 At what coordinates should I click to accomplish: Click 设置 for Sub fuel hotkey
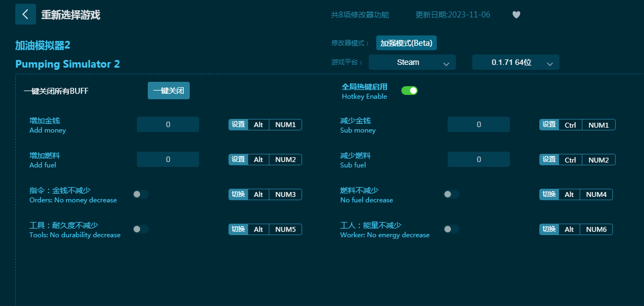pyautogui.click(x=549, y=160)
